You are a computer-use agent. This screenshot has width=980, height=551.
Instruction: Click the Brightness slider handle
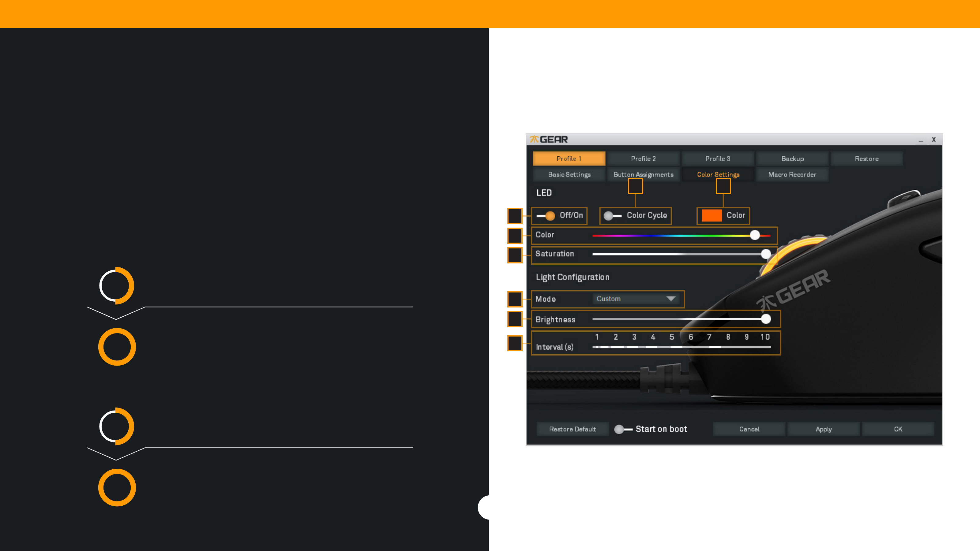point(766,319)
